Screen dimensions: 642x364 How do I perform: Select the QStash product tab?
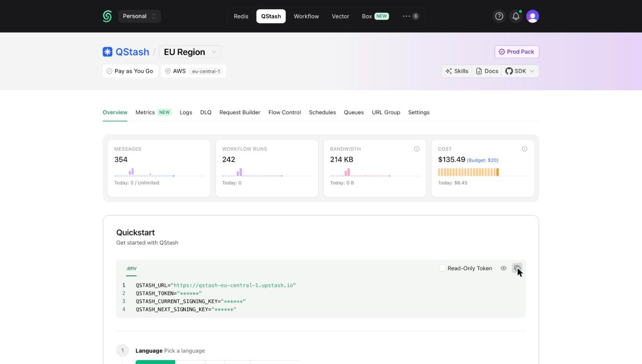point(271,16)
